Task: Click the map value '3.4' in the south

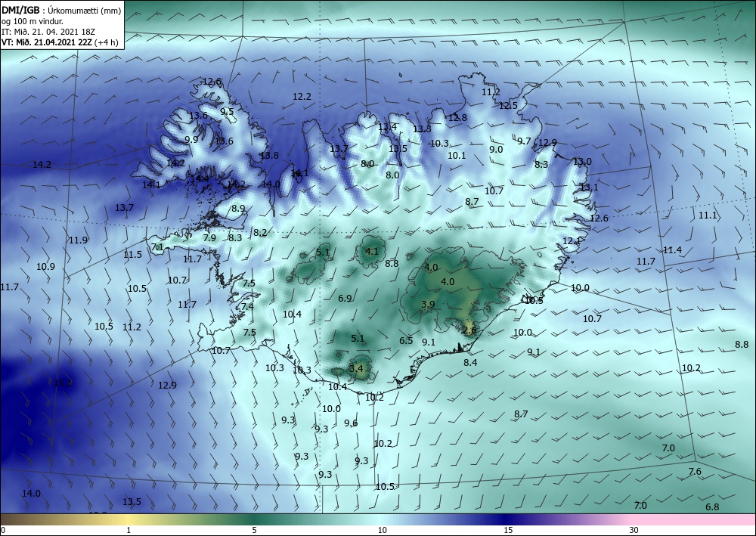Action: tap(356, 369)
